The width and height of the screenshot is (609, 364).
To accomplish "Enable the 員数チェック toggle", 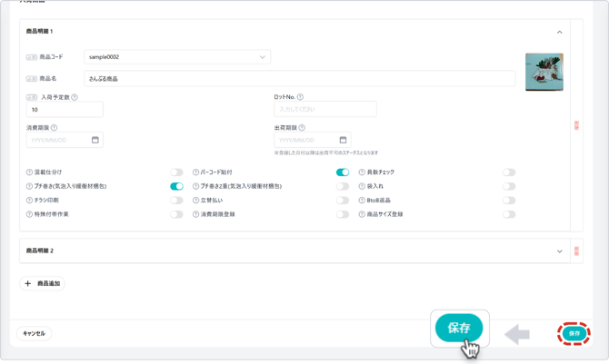I will click(509, 172).
